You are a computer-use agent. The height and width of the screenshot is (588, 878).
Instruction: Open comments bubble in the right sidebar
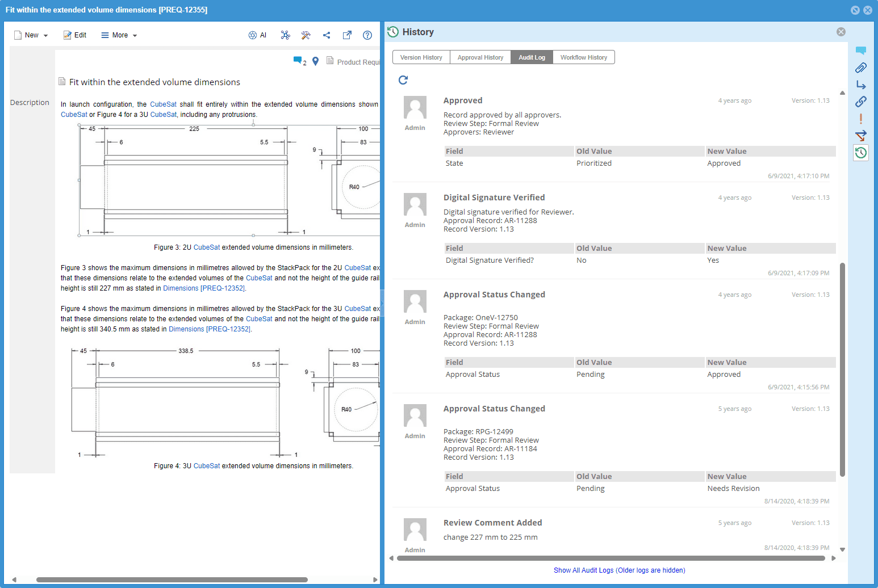861,51
